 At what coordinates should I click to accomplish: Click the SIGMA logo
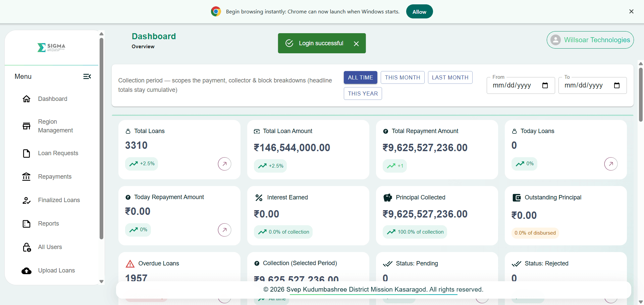51,48
